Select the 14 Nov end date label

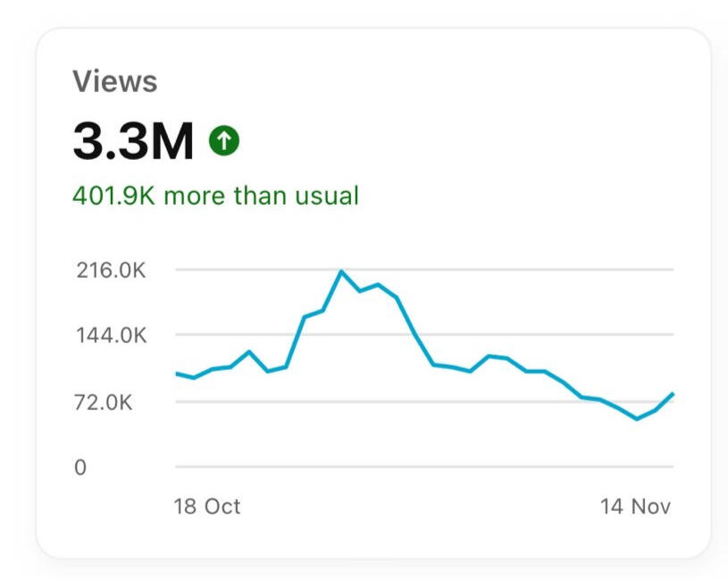pyautogui.click(x=635, y=507)
